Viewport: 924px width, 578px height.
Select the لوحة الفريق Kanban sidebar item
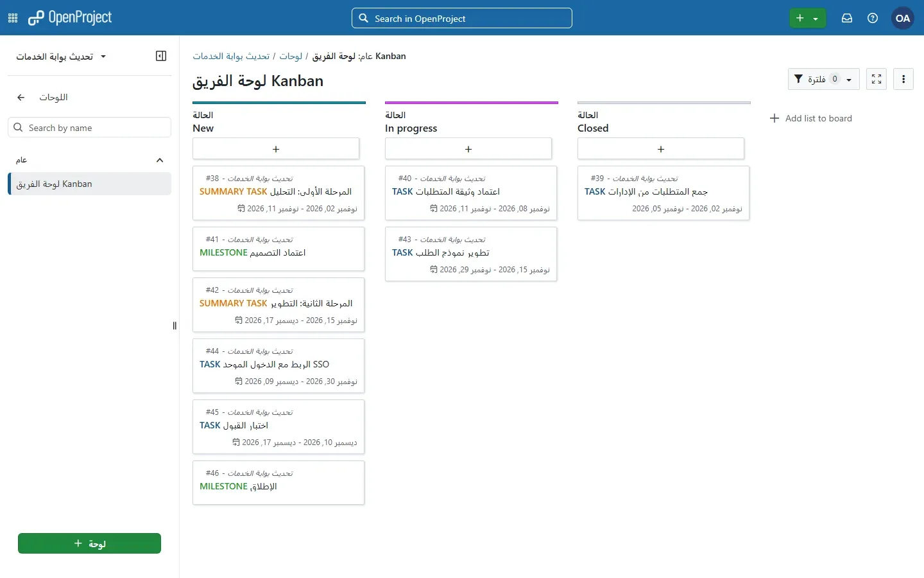tap(90, 184)
